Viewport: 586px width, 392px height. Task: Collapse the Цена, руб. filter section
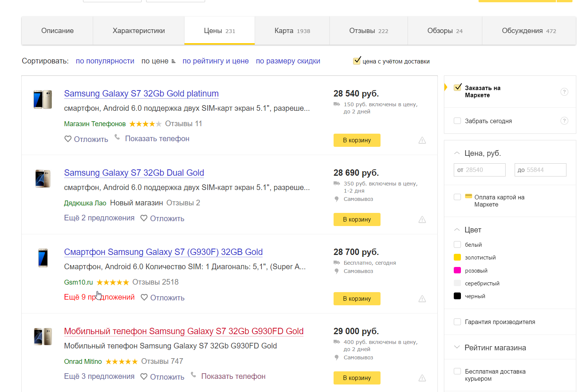click(457, 153)
